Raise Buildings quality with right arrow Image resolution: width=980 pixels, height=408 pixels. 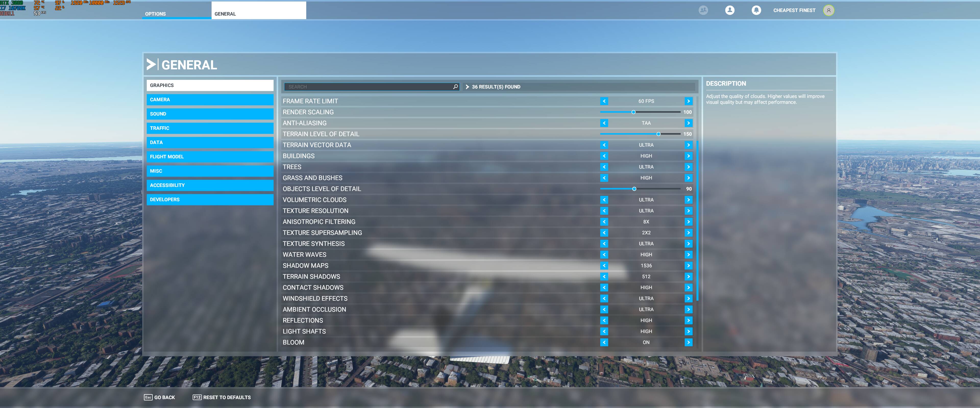click(688, 156)
